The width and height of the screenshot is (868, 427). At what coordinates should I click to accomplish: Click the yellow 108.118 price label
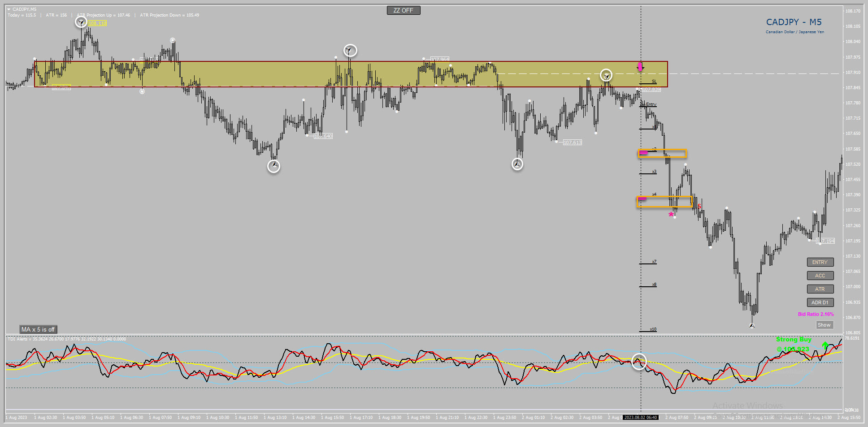(x=97, y=23)
